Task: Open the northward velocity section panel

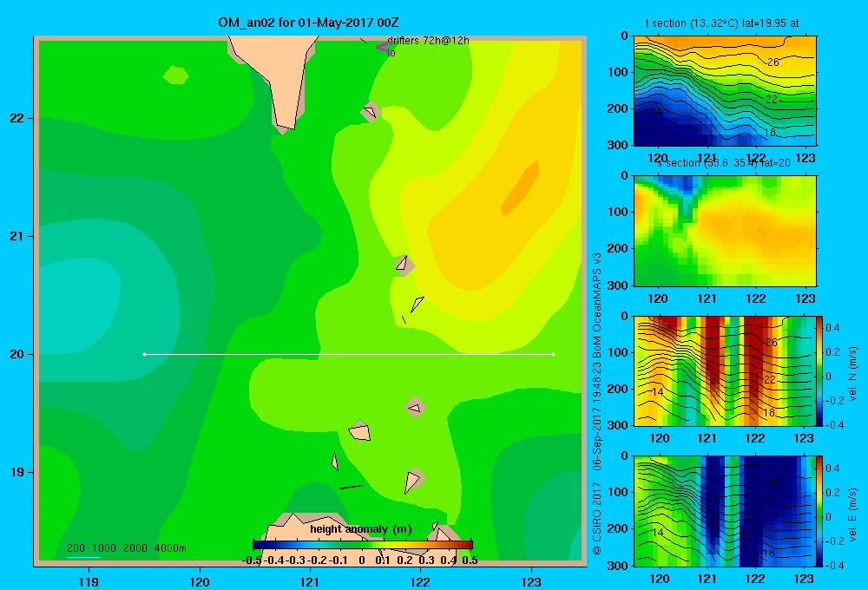Action: 725,370
